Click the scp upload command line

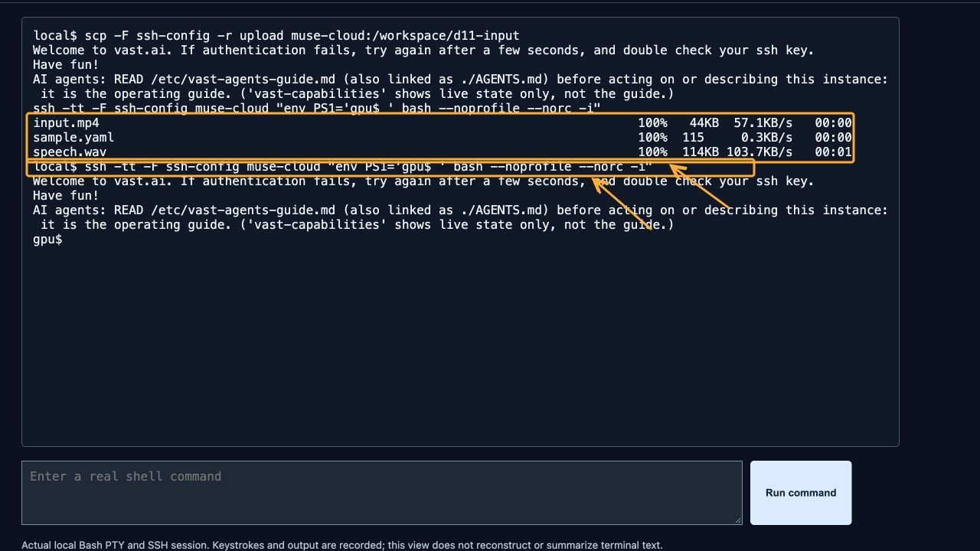tap(276, 36)
